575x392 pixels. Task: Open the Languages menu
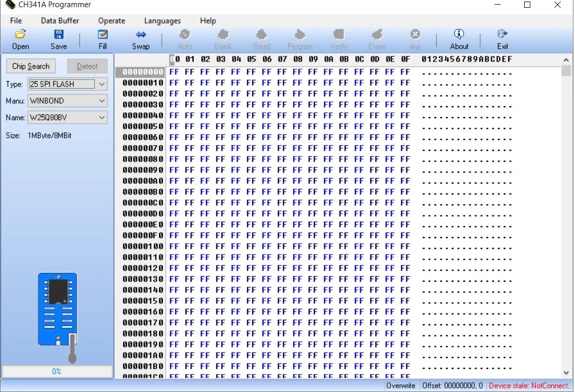pos(162,21)
